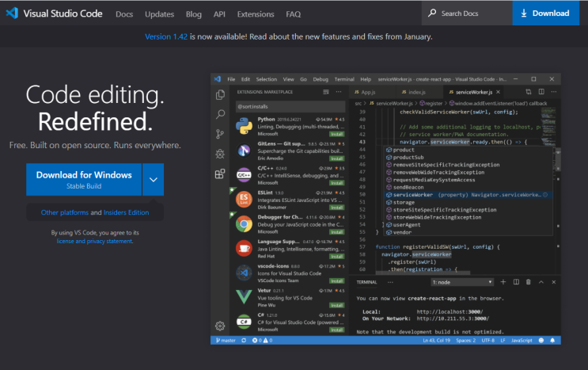Select the GitLens extension icon
Image resolution: width=588 pixels, height=370 pixels.
[244, 151]
